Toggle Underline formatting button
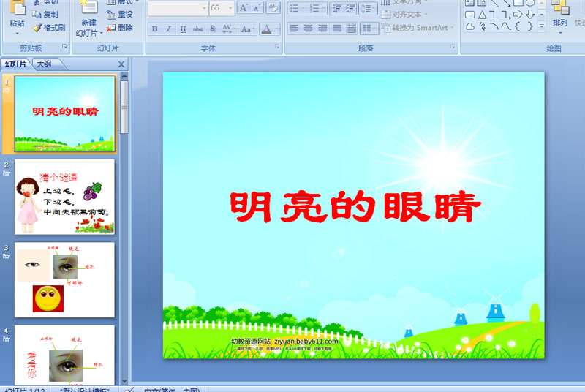585x392 pixels. tap(183, 29)
